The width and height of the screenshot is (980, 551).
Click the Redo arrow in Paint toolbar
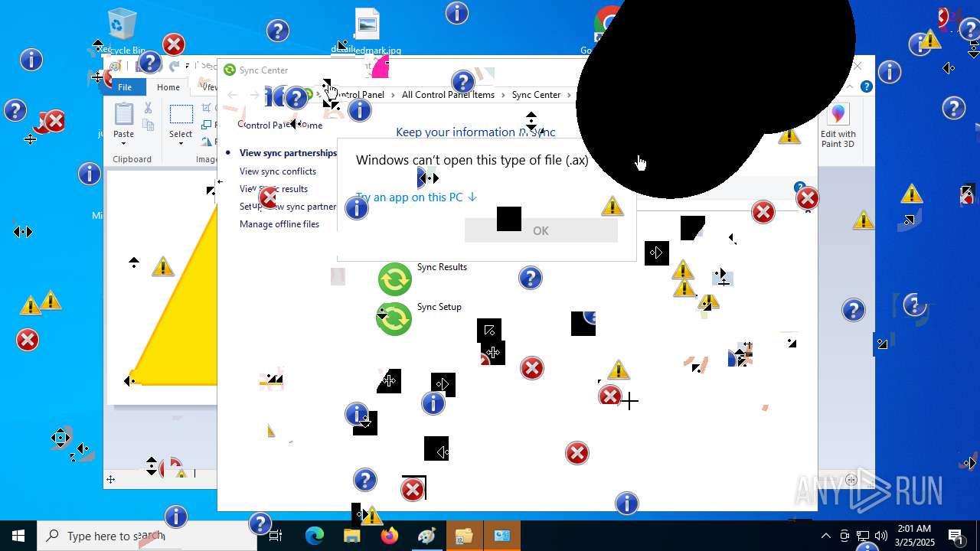[x=174, y=67]
